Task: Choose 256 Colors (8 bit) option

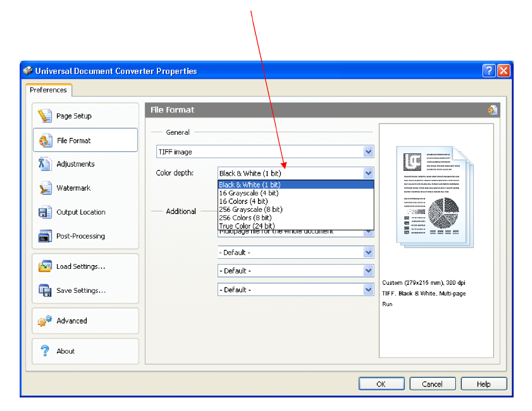Action: [295, 217]
